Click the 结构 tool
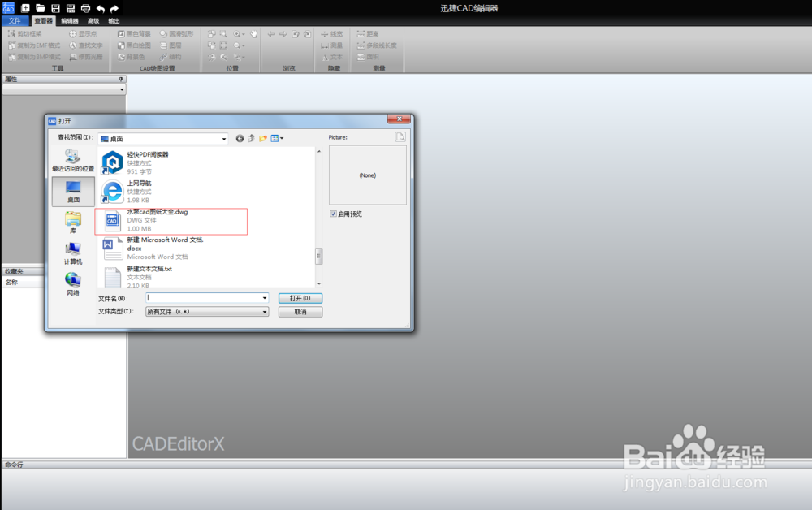Viewport: 812px width, 510px height. tap(171, 57)
